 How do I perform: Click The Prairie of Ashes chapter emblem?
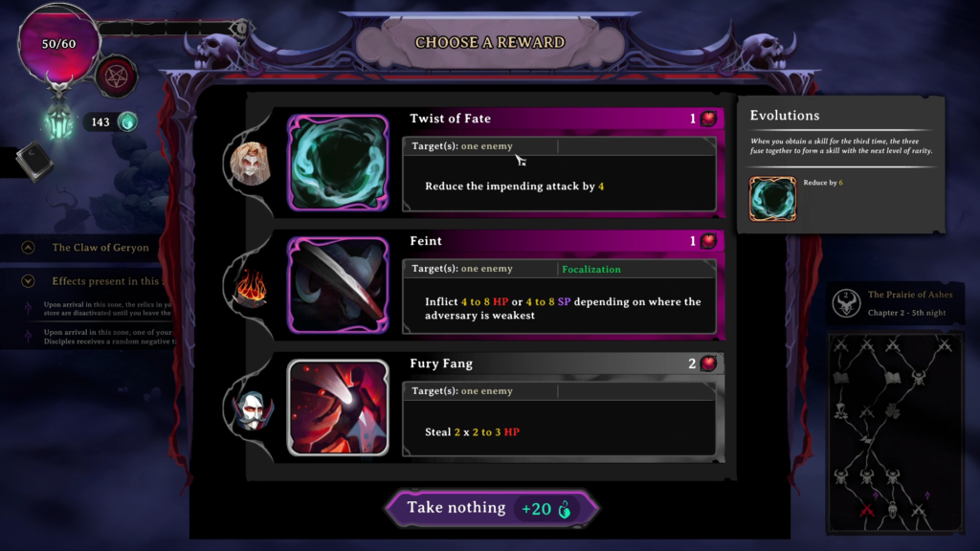tap(846, 303)
